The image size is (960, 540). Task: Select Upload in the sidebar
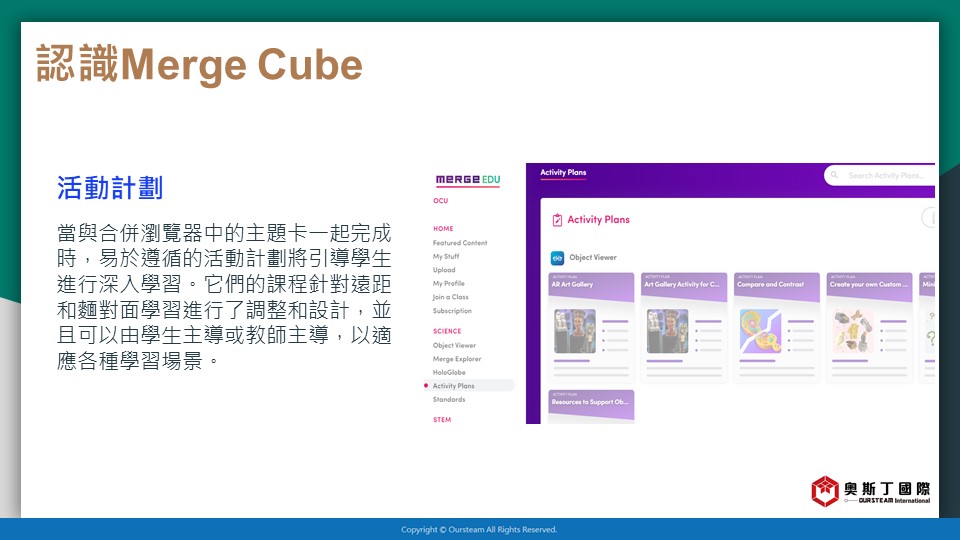pos(444,270)
